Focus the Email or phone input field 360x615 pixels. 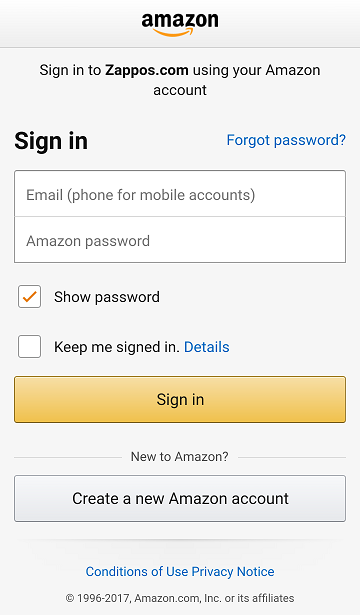(180, 194)
